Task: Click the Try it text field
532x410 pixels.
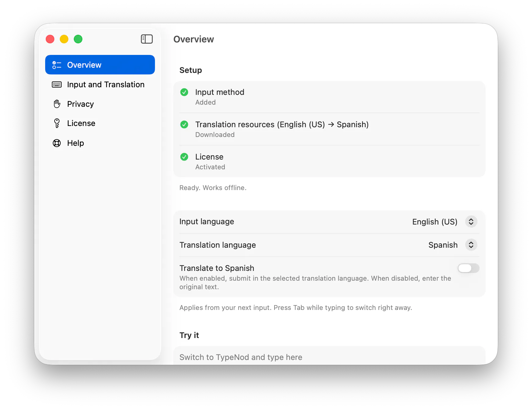Action: click(x=329, y=356)
